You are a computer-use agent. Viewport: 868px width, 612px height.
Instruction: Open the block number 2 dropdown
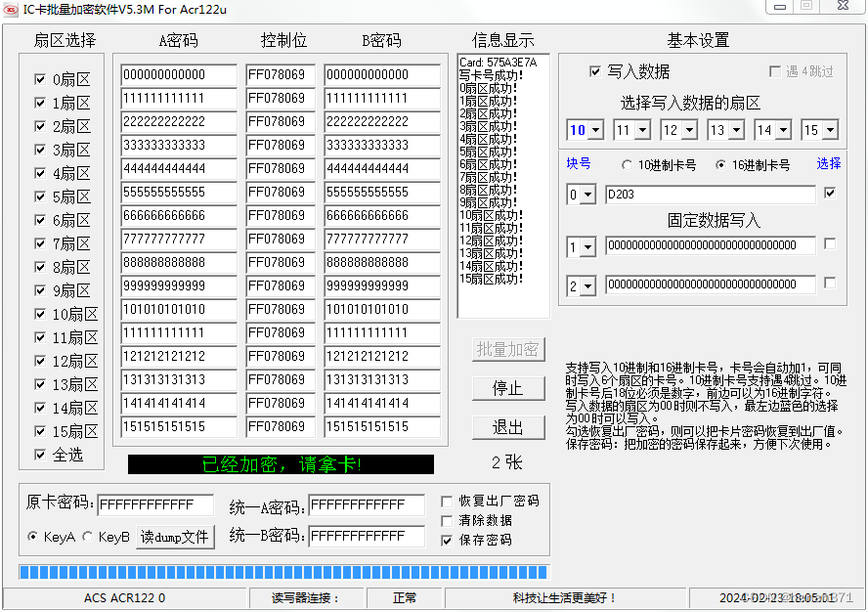[587, 286]
